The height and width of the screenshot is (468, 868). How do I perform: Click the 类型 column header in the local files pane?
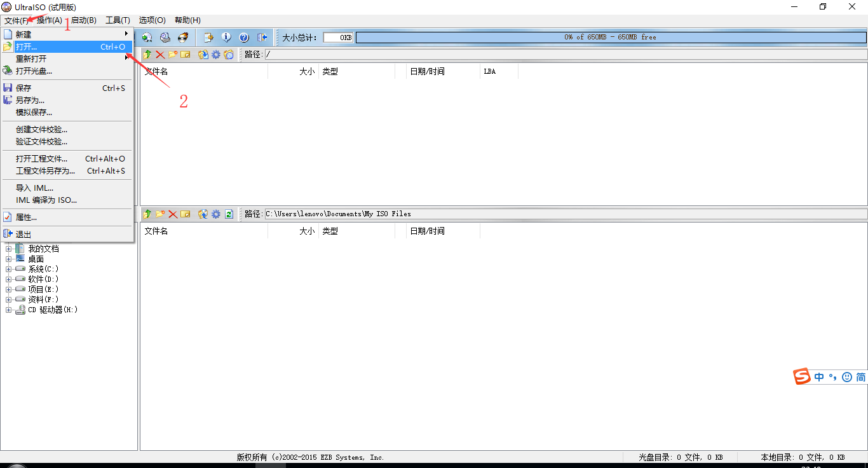pyautogui.click(x=356, y=231)
